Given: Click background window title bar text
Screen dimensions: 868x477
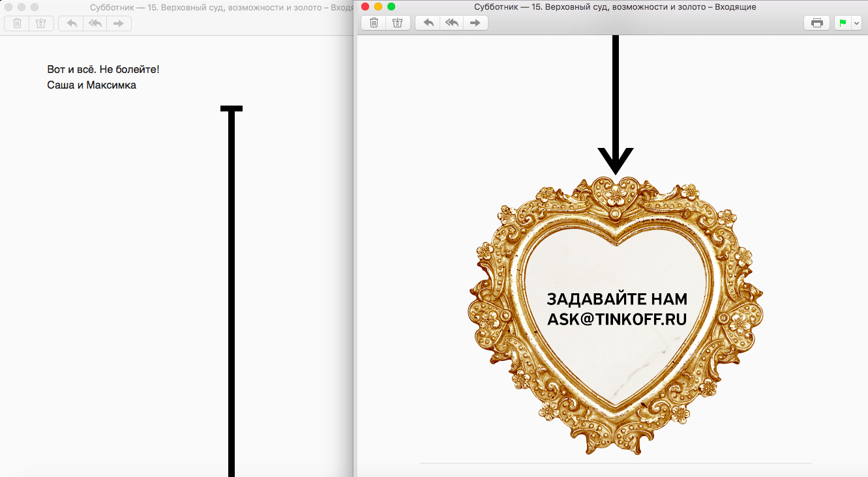Looking at the screenshot, I should pyautogui.click(x=222, y=7).
